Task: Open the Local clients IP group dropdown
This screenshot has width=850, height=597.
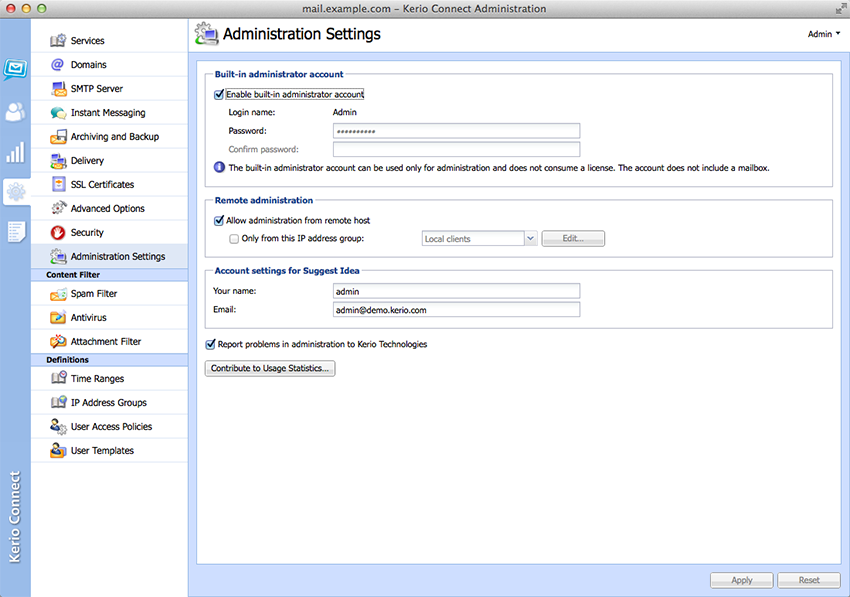Action: tap(530, 239)
